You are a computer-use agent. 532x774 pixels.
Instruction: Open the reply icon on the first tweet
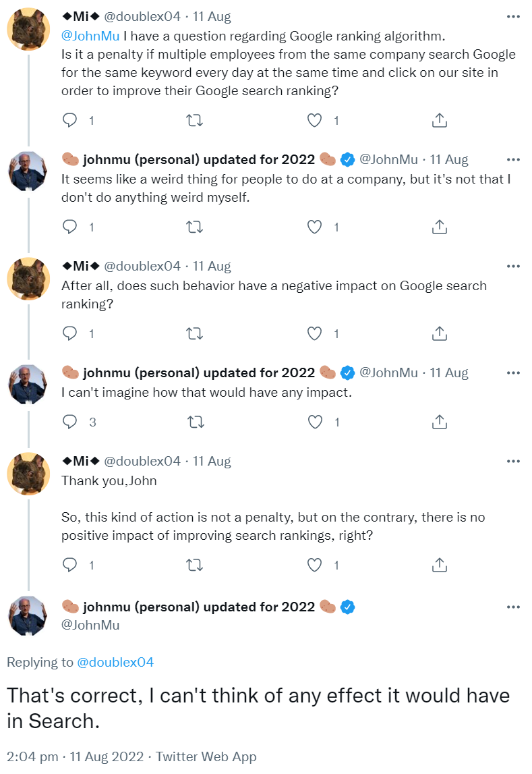pos(69,119)
